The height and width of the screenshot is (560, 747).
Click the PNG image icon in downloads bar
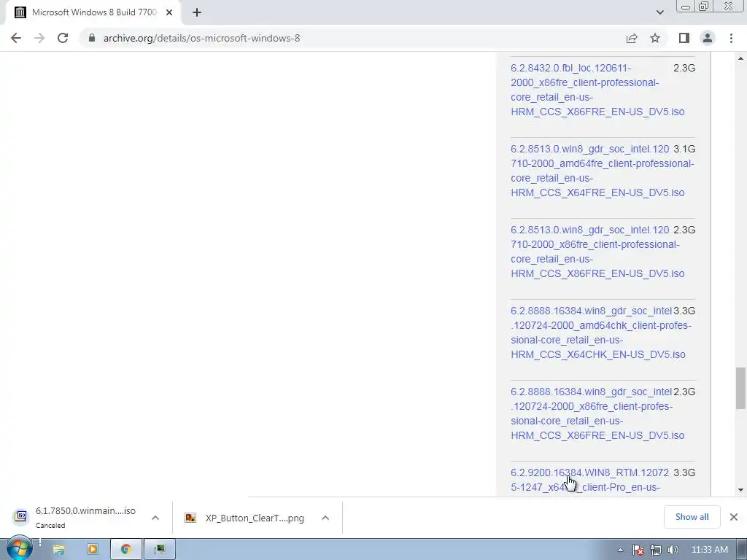pyautogui.click(x=190, y=518)
